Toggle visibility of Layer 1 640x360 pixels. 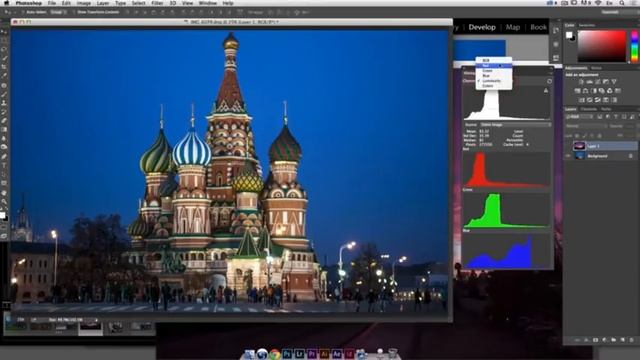pyautogui.click(x=567, y=146)
